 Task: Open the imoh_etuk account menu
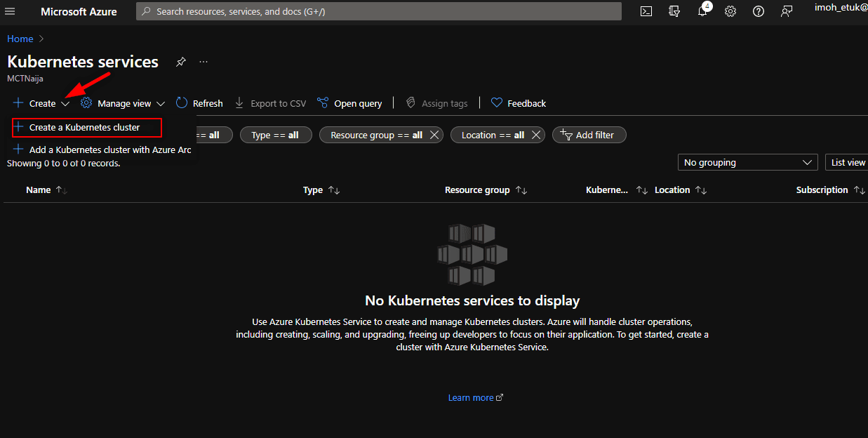[841, 8]
